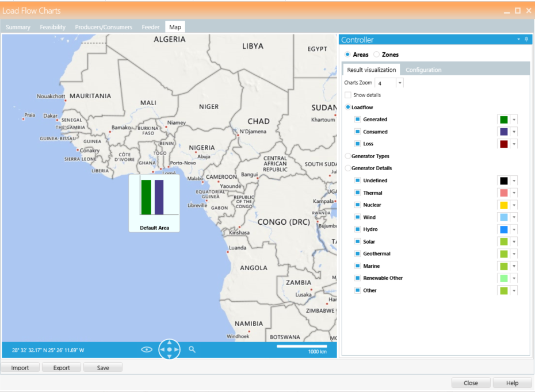
Task: Pan map left with navigation arrow
Action: pyautogui.click(x=162, y=349)
